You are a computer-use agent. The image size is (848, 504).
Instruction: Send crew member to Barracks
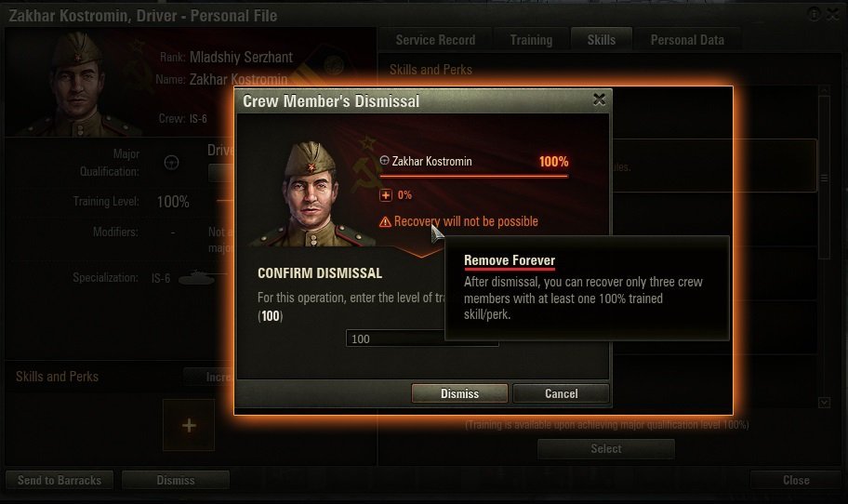pyautogui.click(x=60, y=480)
